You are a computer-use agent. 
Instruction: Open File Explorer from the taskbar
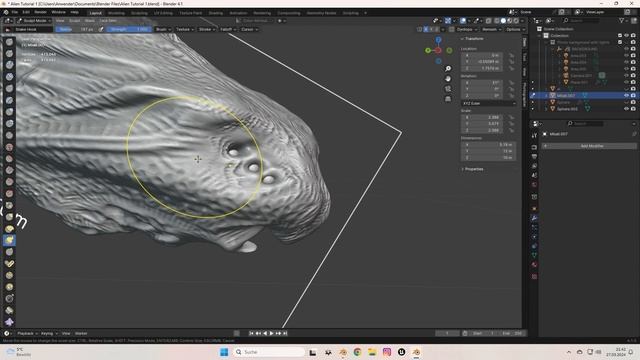pos(372,352)
